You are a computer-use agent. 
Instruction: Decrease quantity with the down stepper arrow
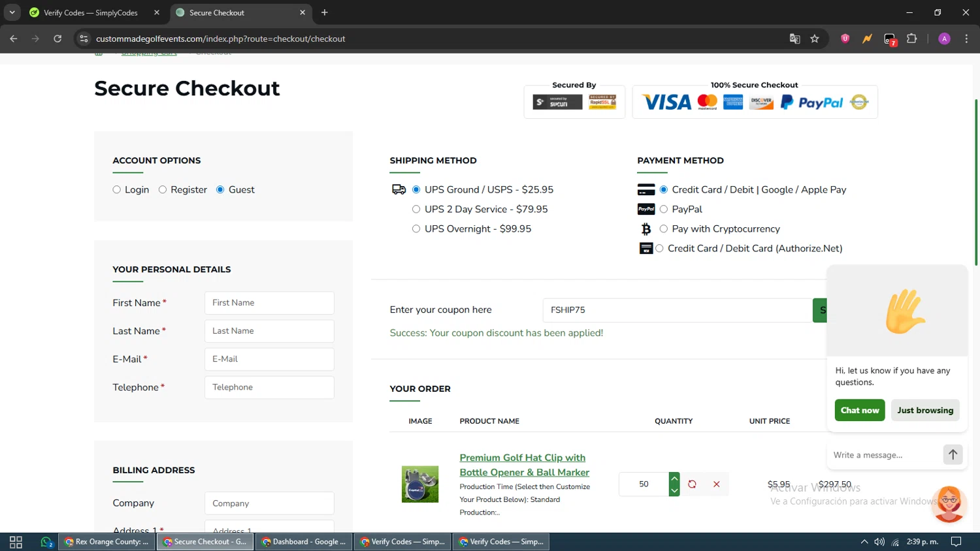[674, 490]
